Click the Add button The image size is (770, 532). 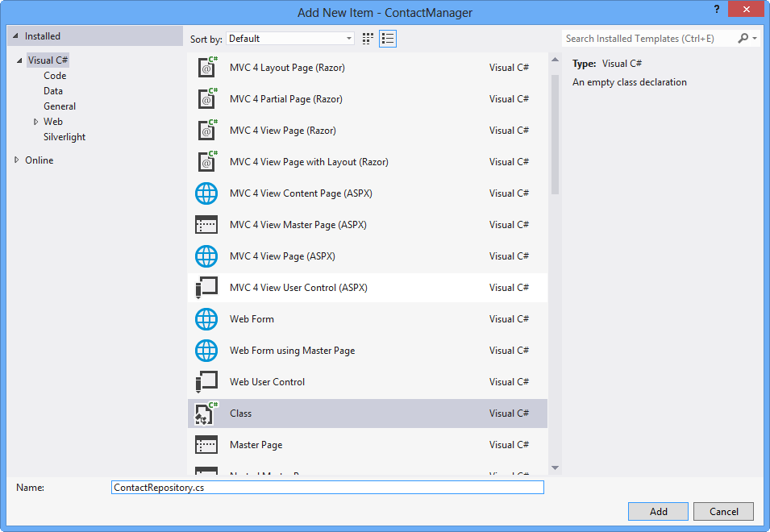tap(658, 511)
